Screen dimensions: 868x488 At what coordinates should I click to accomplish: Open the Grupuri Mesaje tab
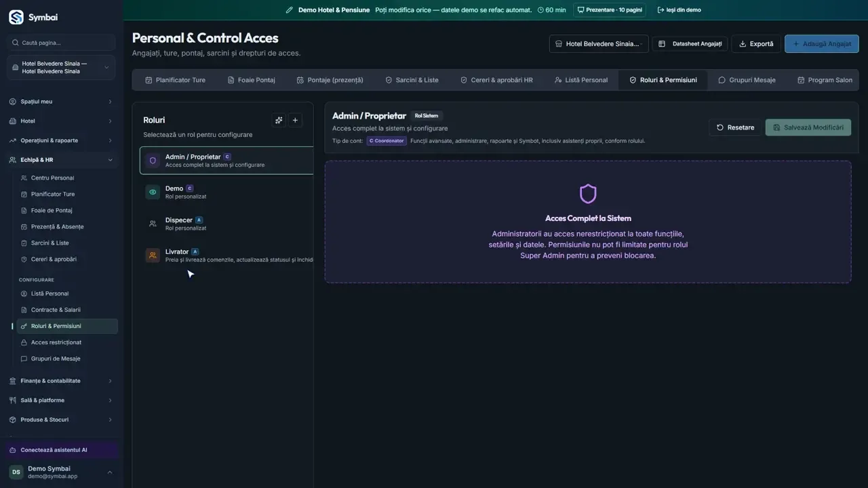[x=747, y=80]
